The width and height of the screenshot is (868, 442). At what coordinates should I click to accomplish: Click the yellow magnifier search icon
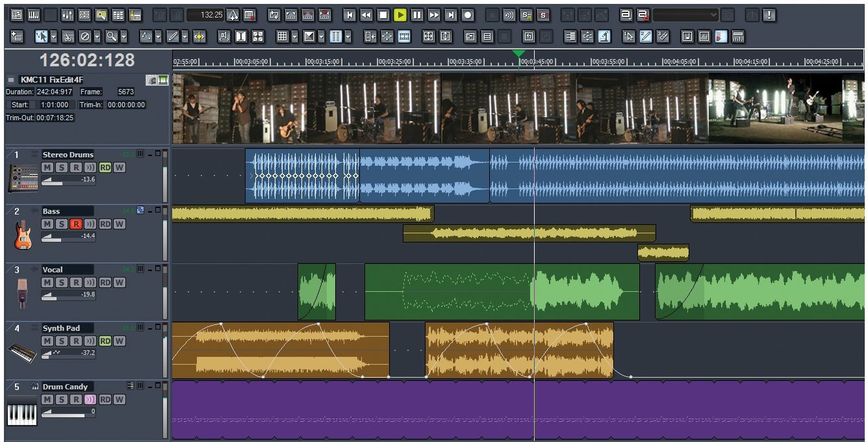pos(101,14)
